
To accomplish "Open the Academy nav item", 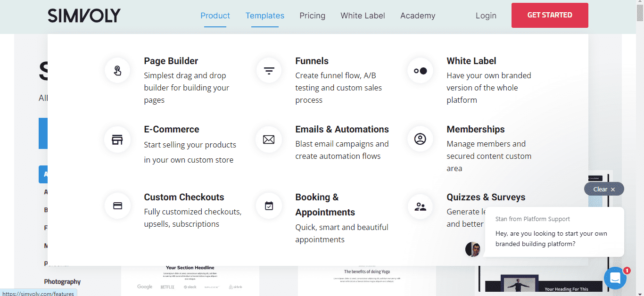I will (x=418, y=16).
